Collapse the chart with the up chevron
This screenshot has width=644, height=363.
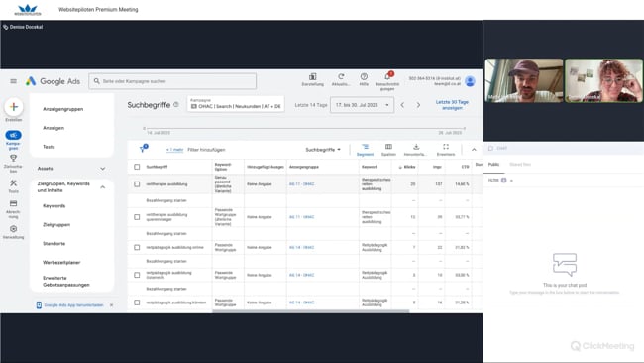coord(474,150)
